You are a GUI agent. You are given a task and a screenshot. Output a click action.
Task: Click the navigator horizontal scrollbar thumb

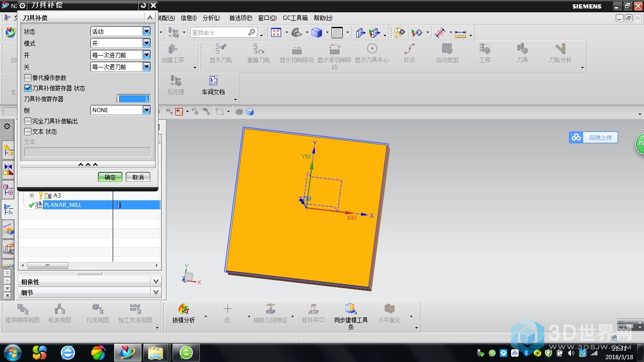click(x=47, y=266)
